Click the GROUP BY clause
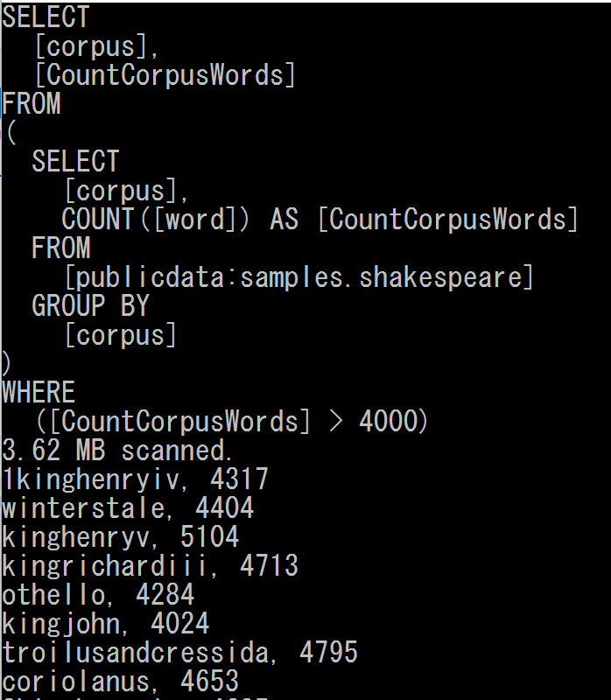The image size is (611, 700). click(90, 306)
